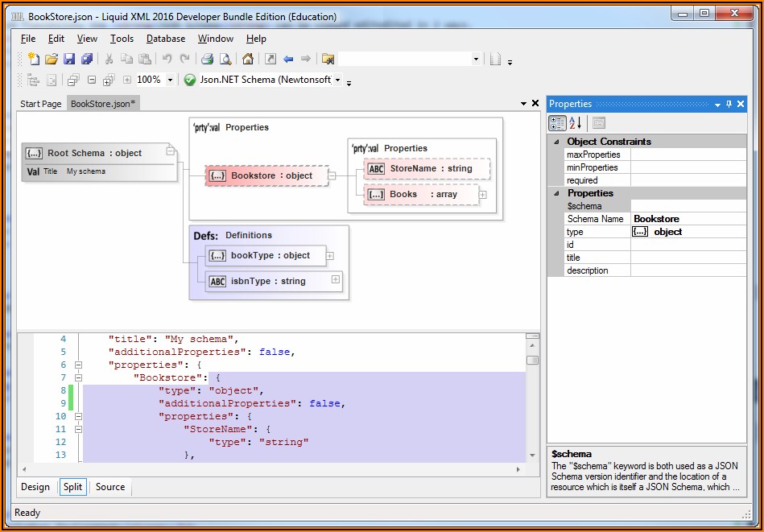Click the Undo arrow icon
The height and width of the screenshot is (532, 764).
[x=167, y=59]
